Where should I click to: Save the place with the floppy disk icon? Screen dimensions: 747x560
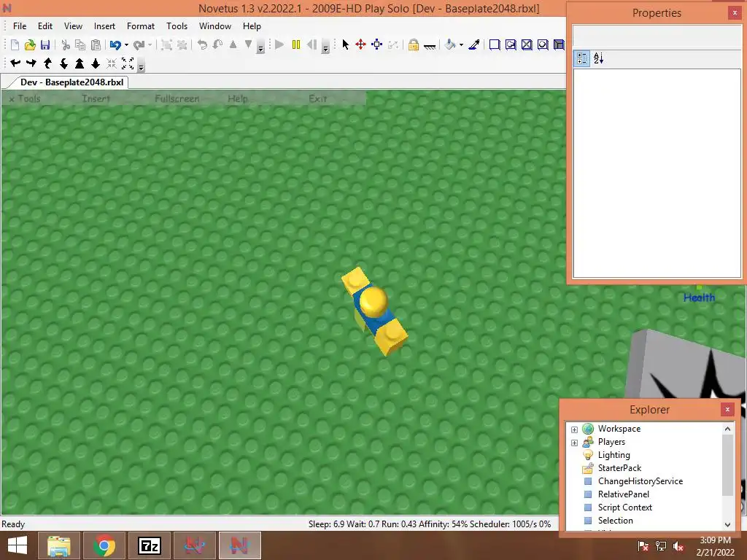click(x=45, y=44)
